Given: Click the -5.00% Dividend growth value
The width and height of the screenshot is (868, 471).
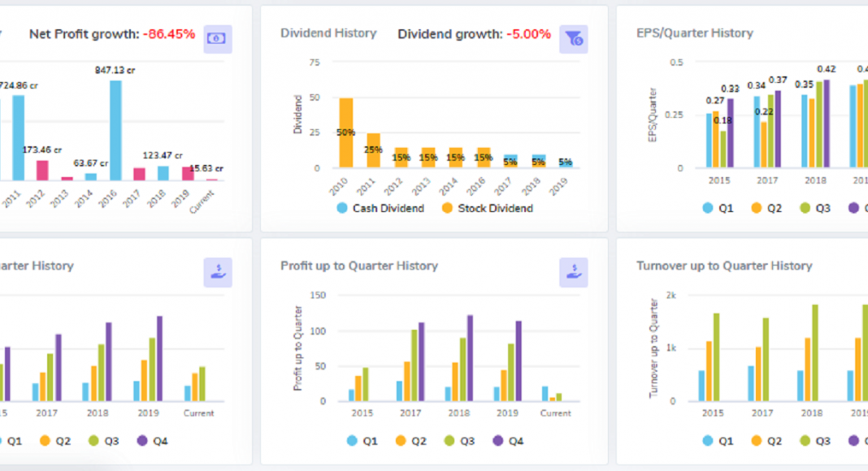Looking at the screenshot, I should click(x=528, y=34).
